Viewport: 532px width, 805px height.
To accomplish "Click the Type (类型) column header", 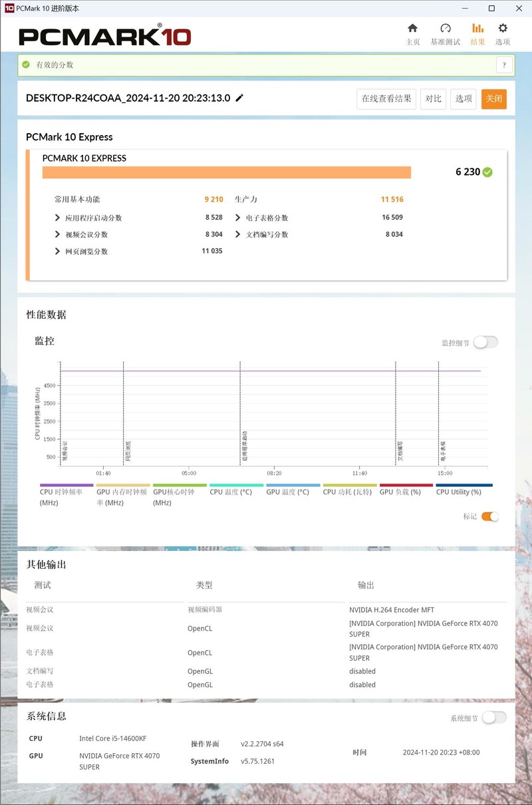I will click(204, 585).
